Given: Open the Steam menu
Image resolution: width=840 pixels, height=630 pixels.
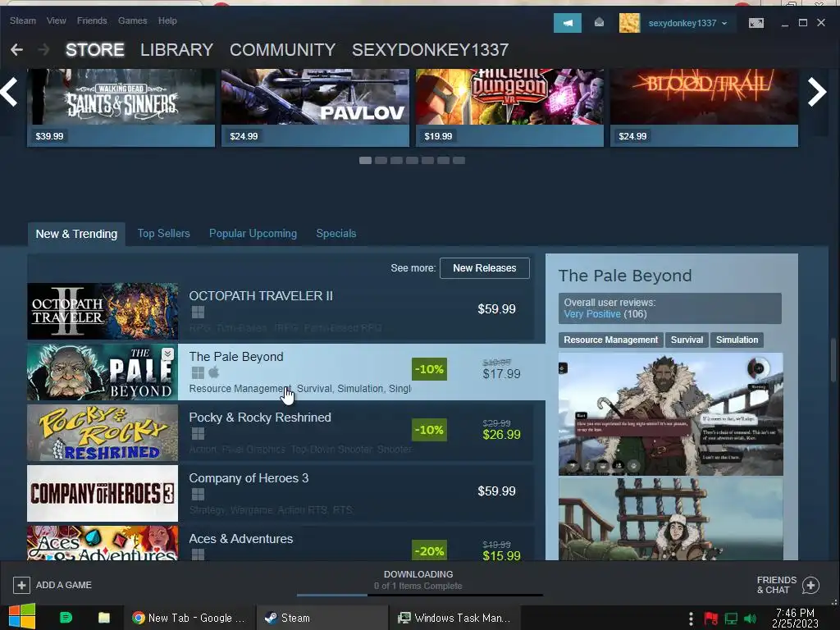Looking at the screenshot, I should (23, 21).
